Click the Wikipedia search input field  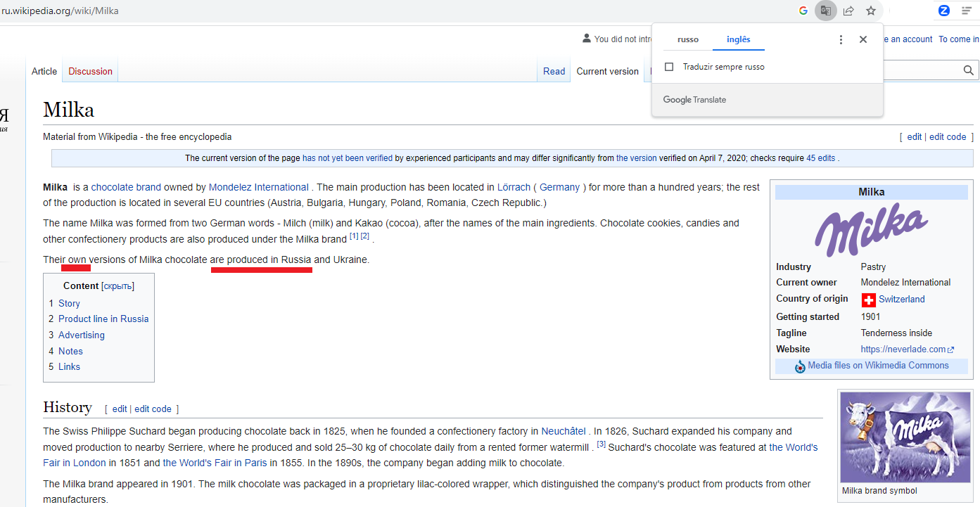[x=922, y=70]
